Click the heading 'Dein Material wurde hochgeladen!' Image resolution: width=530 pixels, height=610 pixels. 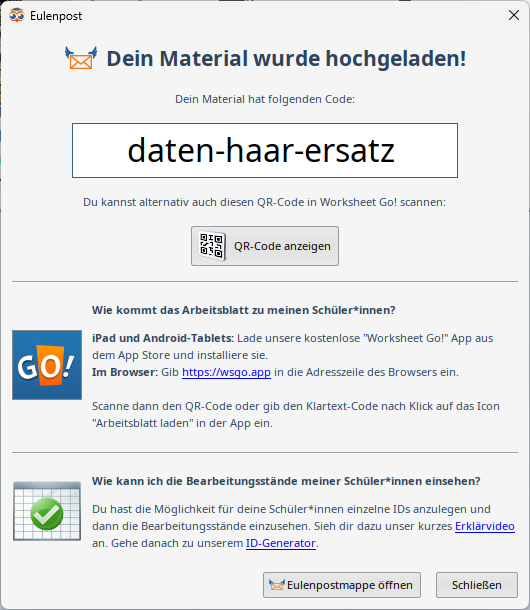tap(286, 59)
